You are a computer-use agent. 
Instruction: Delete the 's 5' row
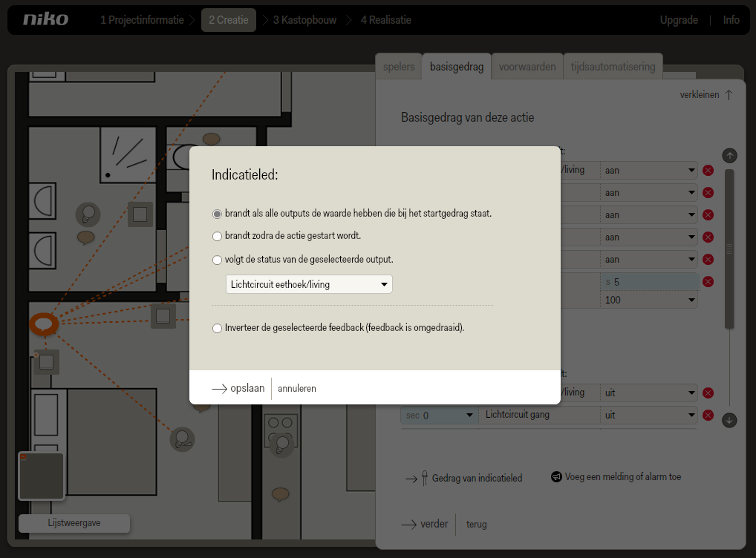[x=708, y=281]
